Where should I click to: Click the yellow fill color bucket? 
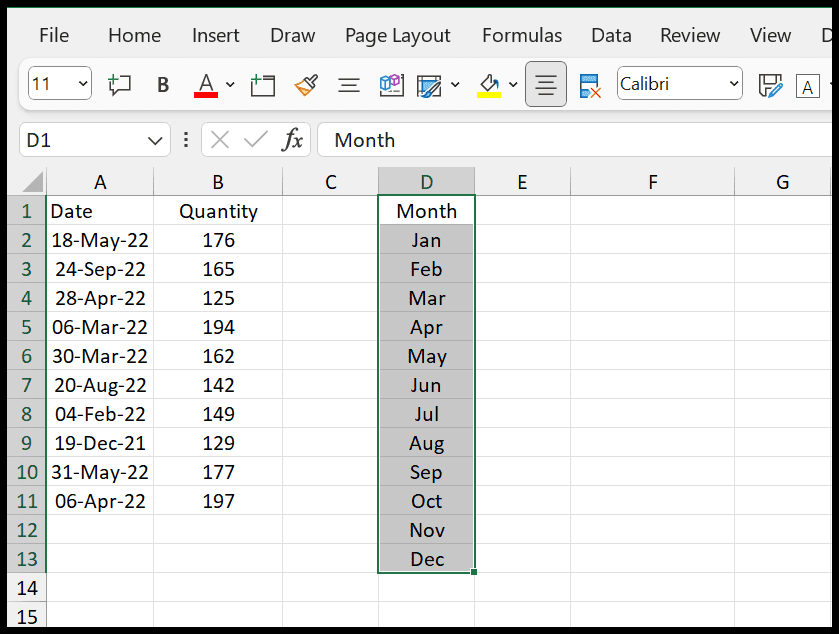[489, 86]
